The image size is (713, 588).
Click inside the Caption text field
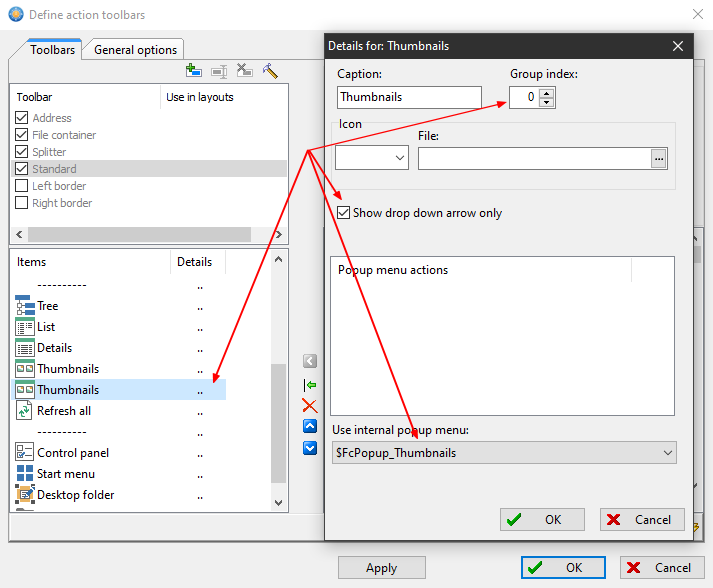pyautogui.click(x=409, y=98)
